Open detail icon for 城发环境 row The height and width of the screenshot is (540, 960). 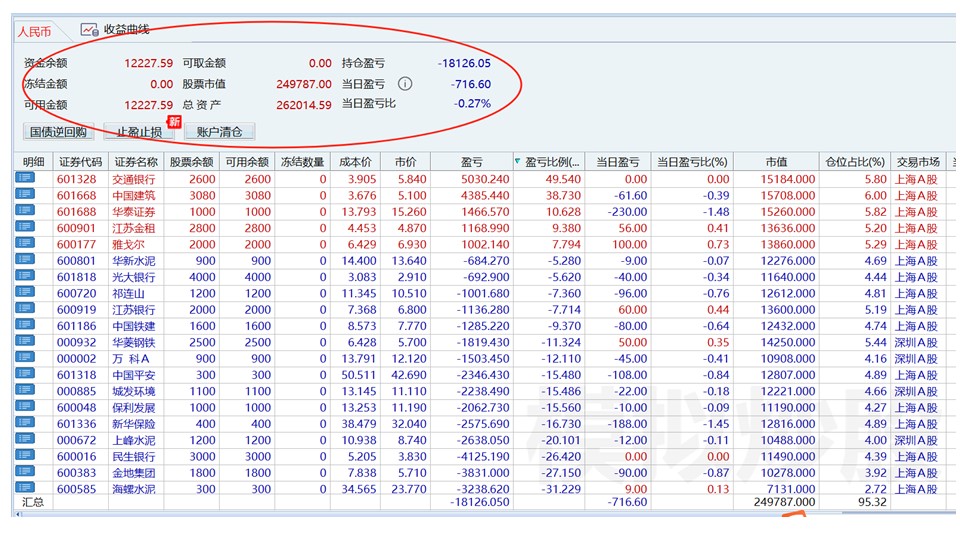(x=25, y=391)
